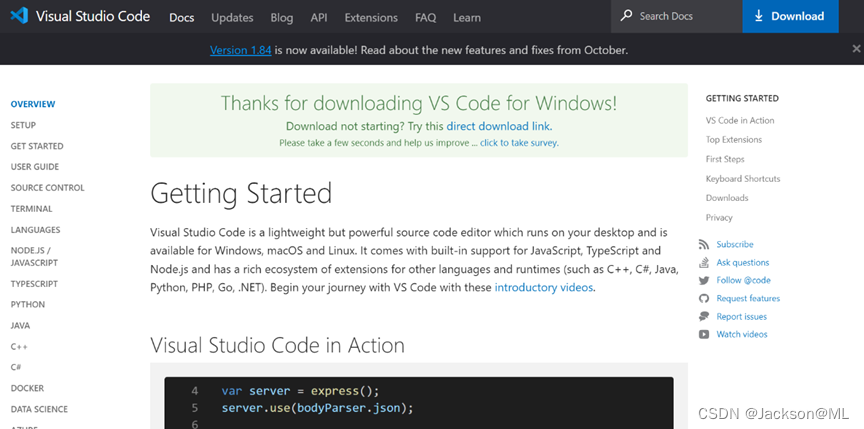Image resolution: width=864 pixels, height=429 pixels.
Task: Click the Visual Studio Code logo icon
Action: [x=19, y=16]
